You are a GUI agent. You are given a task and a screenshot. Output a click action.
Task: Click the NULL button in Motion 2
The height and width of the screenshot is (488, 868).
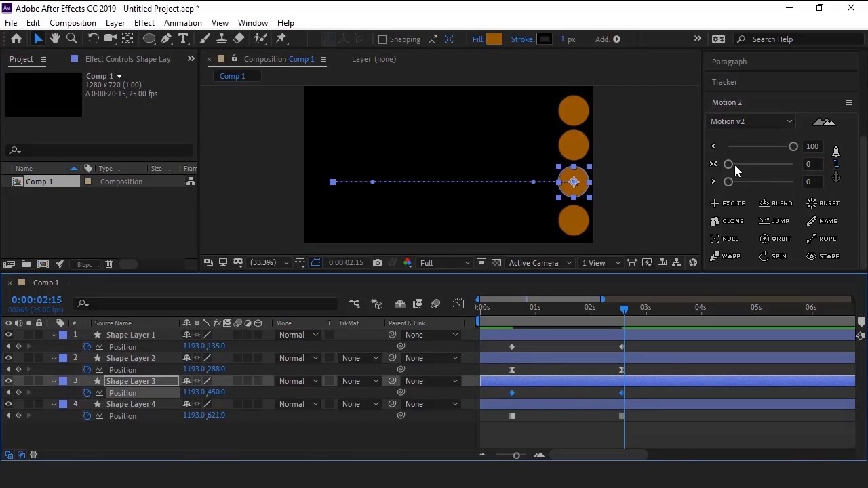[724, 239]
